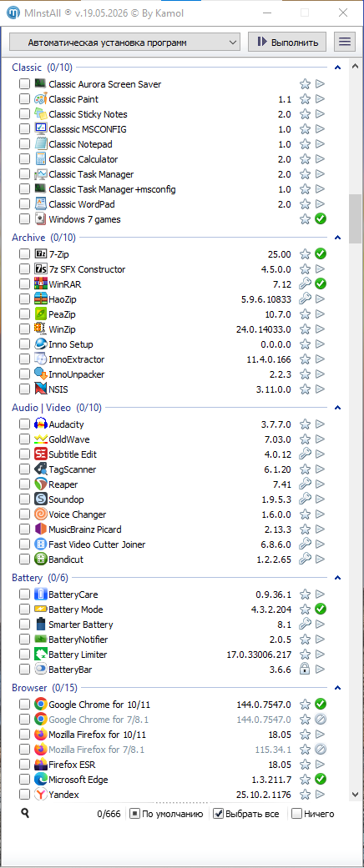Click the Audacity headphones icon
This screenshot has width=364, height=868.
tap(40, 424)
